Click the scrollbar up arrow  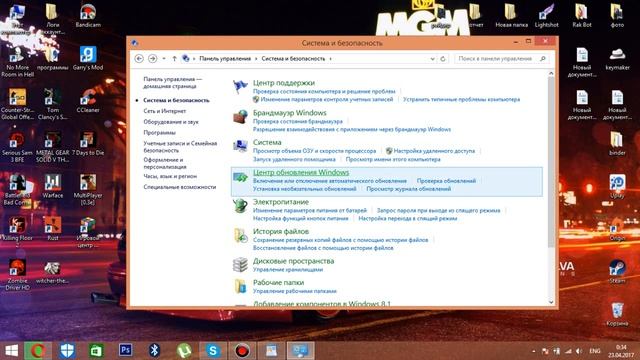click(x=551, y=73)
